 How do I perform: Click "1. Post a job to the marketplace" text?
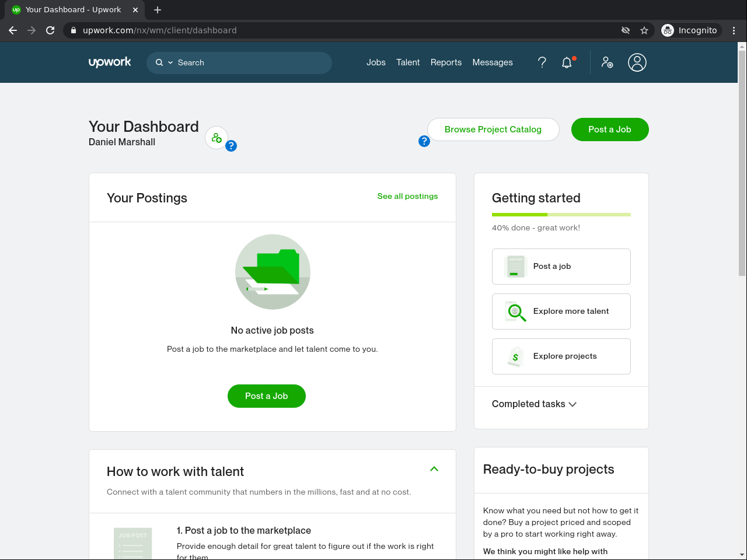(244, 531)
